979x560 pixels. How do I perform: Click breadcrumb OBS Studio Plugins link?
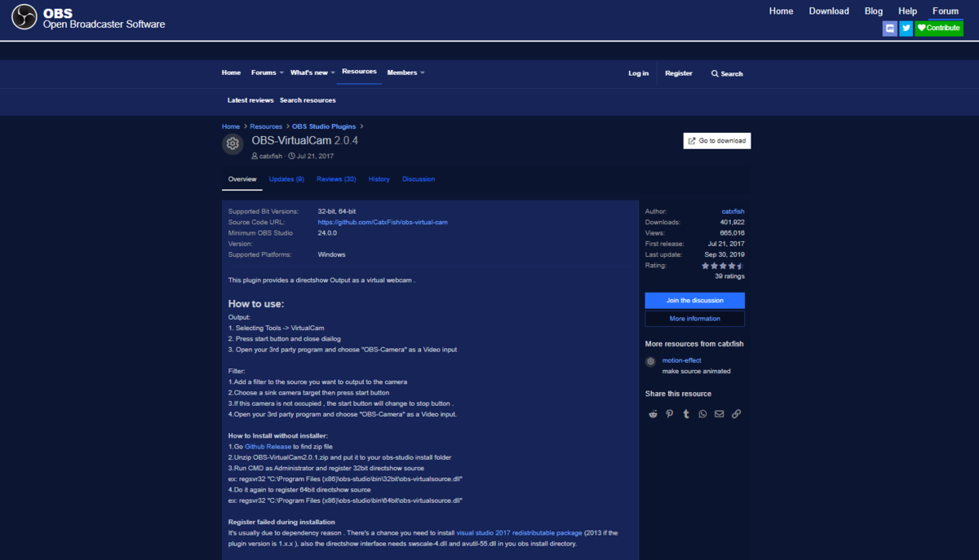[324, 126]
